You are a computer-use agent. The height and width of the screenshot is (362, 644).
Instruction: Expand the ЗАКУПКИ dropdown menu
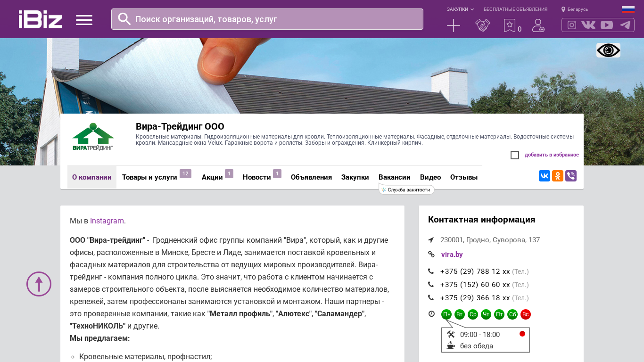point(460,9)
